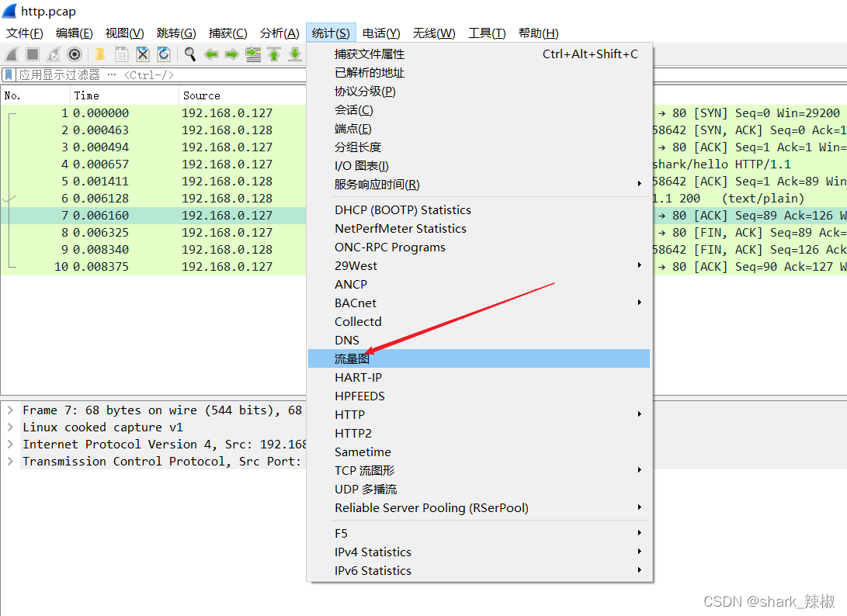
Task: Expand the Frame 7 details row
Action: click(x=10, y=410)
